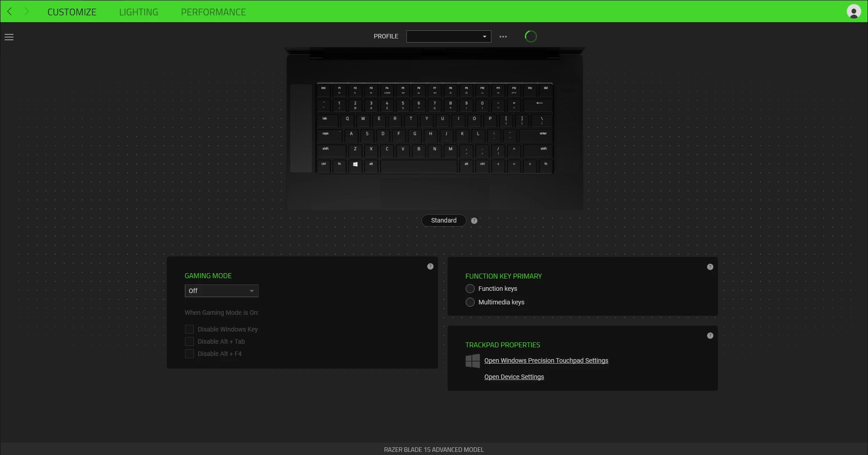The height and width of the screenshot is (455, 868).
Task: Go forward with the right arrow icon
Action: pyautogui.click(x=27, y=12)
